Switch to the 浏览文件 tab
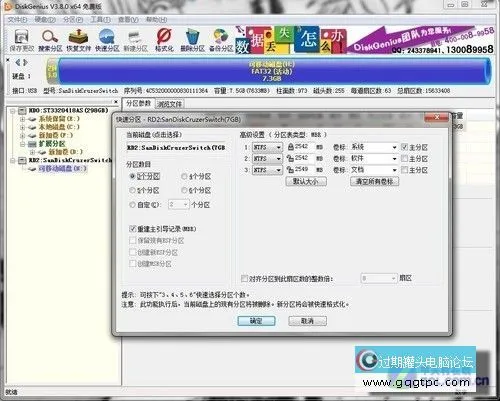This screenshot has width=500, height=401. [170, 104]
